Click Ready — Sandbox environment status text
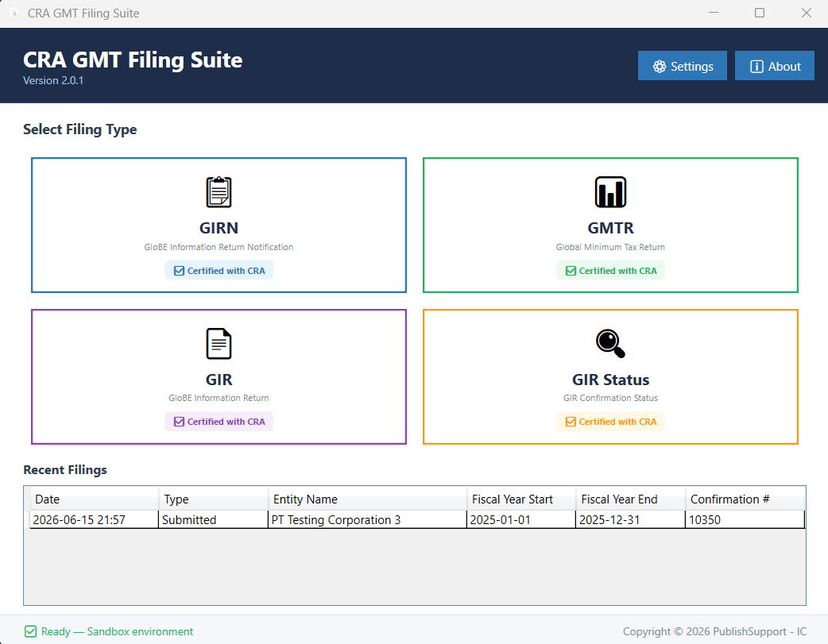This screenshot has width=828, height=644. [x=118, y=631]
